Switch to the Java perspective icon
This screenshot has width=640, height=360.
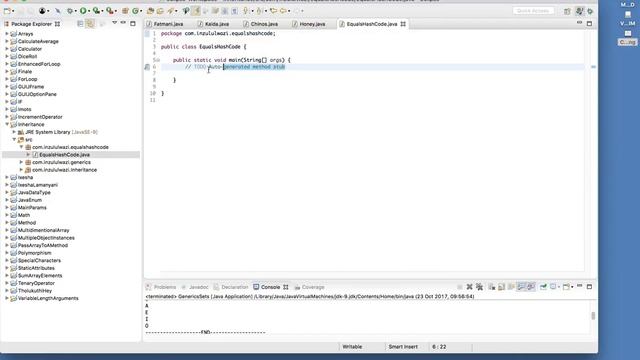pos(579,11)
